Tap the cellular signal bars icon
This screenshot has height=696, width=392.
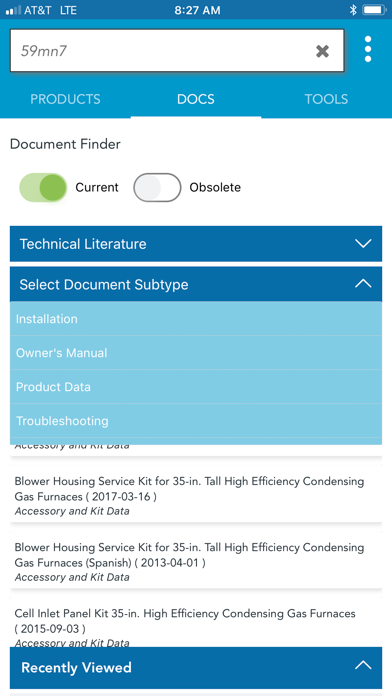tap(13, 10)
